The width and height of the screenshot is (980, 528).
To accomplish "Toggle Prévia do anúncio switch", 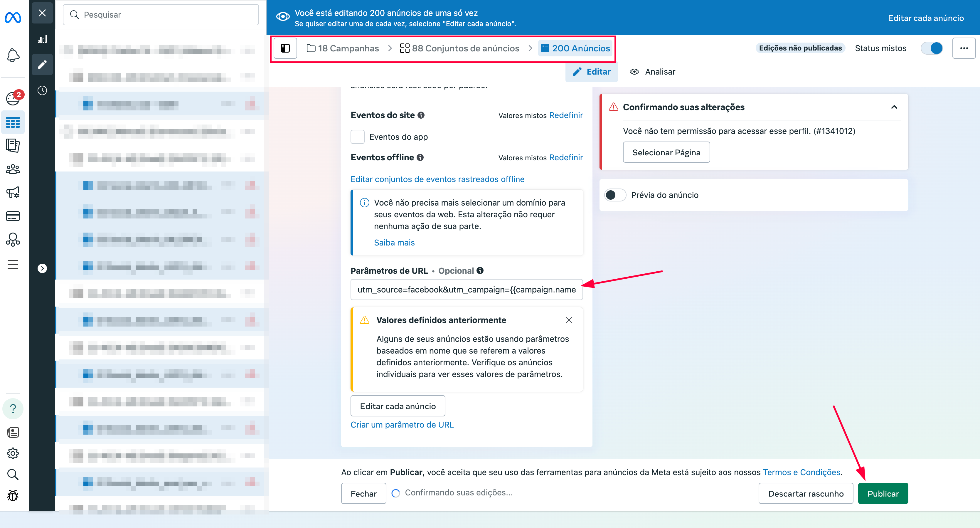I will click(615, 195).
